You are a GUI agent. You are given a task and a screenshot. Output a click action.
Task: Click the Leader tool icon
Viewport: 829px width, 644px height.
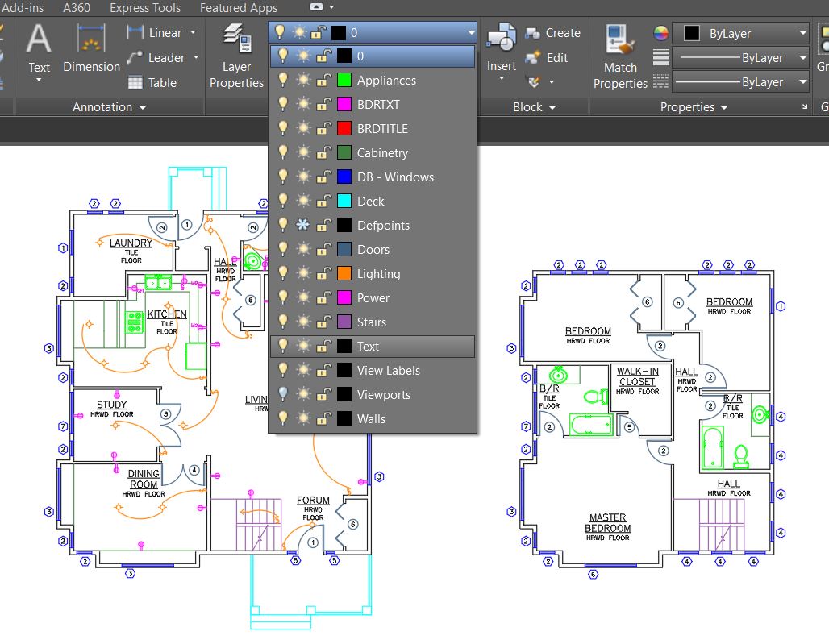135,58
